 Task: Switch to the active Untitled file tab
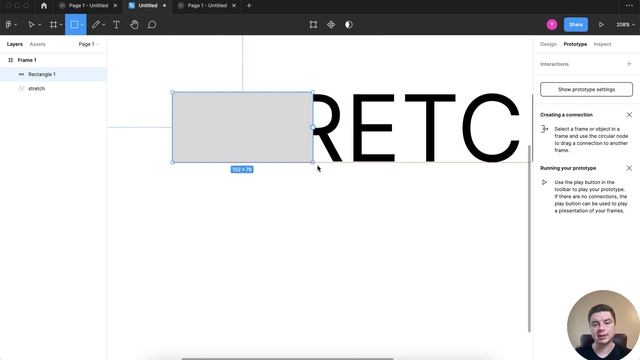click(x=148, y=6)
